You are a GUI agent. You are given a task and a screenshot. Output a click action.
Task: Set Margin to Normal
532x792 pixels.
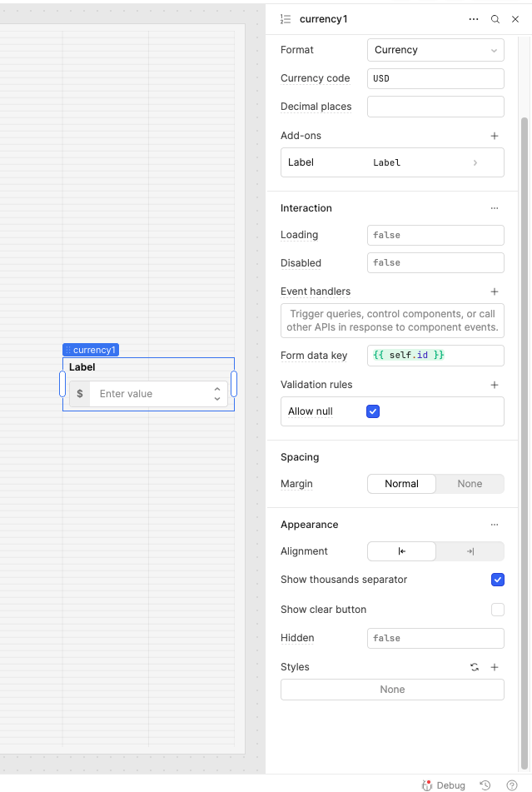[x=401, y=484]
